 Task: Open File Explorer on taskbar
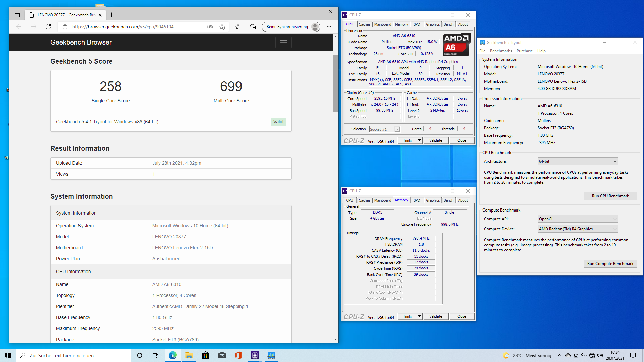coord(189,355)
